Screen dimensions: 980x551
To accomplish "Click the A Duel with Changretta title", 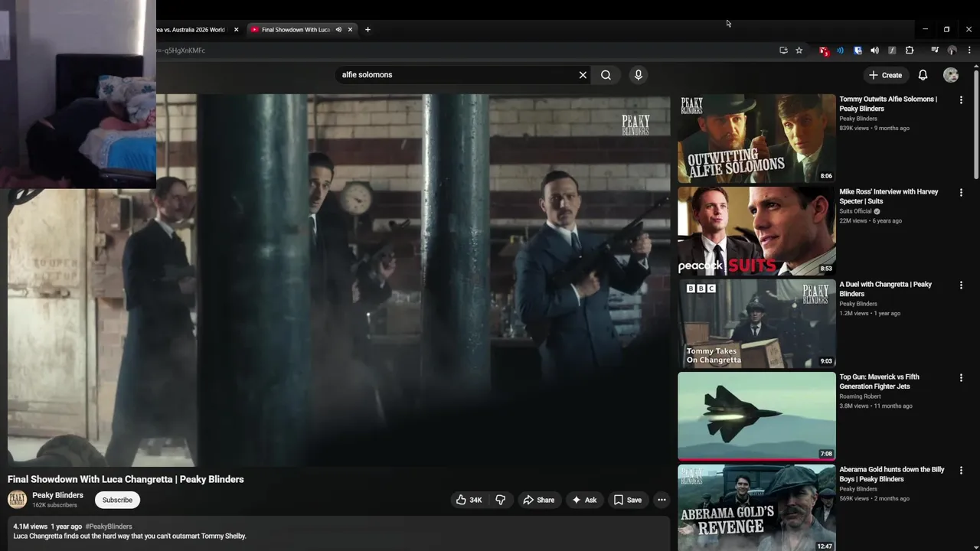I will (886, 289).
